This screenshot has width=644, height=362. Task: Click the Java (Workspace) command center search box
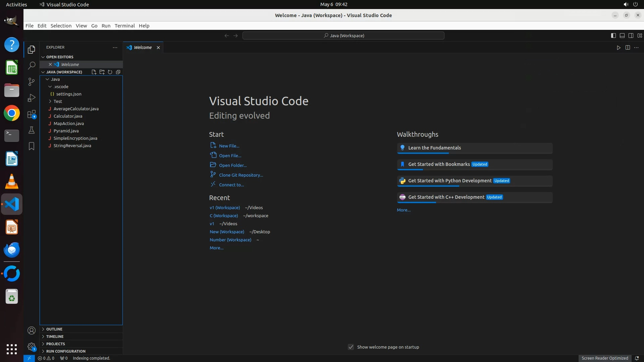click(x=343, y=36)
